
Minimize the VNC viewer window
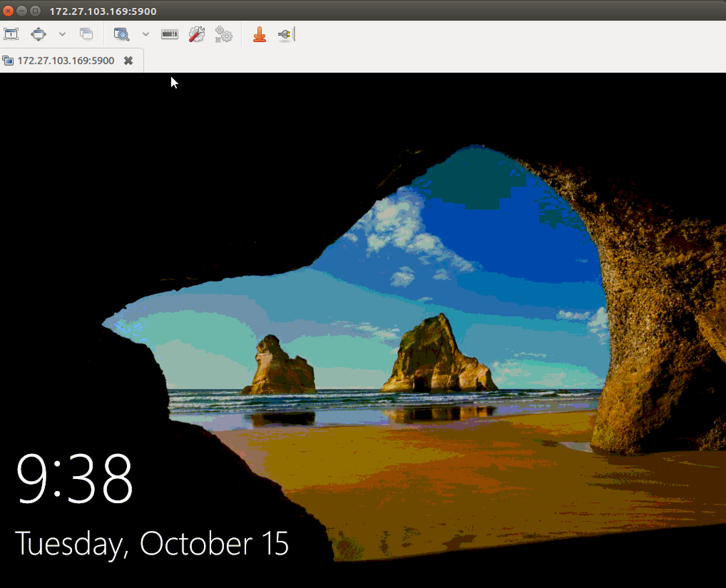coord(22,11)
